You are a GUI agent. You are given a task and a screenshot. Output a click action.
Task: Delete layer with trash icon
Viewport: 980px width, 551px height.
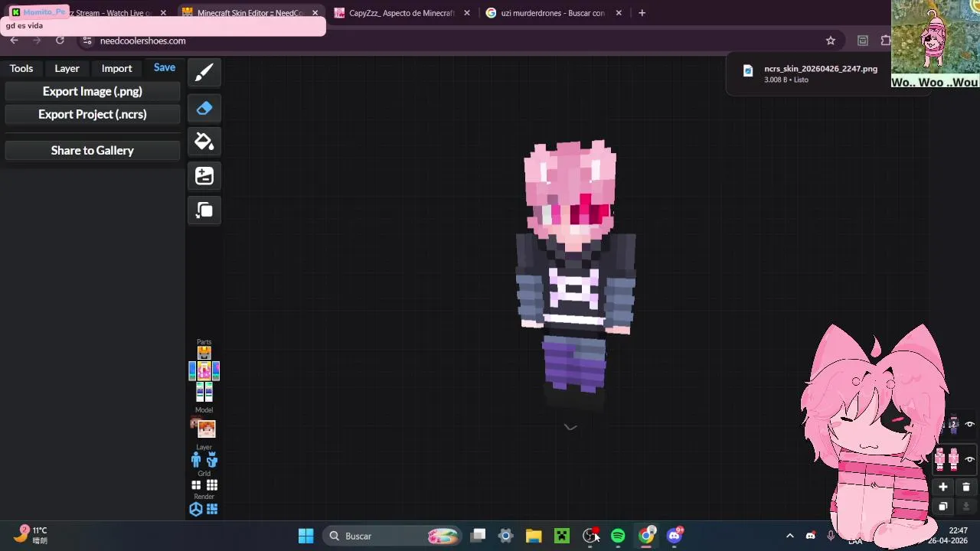(x=965, y=487)
